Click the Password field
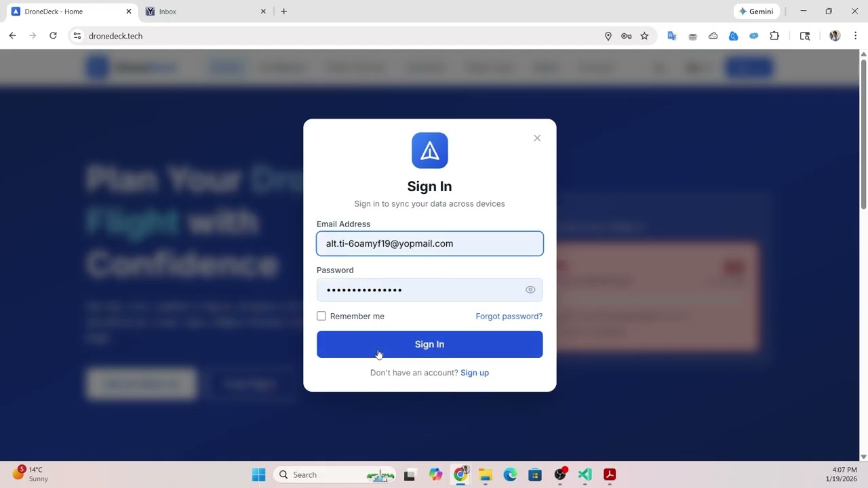The image size is (868, 488). (429, 289)
